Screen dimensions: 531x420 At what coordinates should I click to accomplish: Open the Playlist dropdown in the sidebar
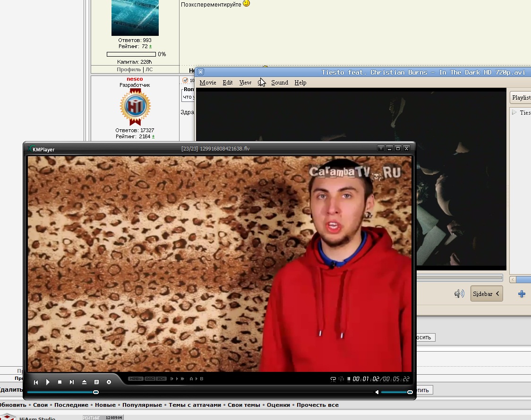click(x=521, y=97)
